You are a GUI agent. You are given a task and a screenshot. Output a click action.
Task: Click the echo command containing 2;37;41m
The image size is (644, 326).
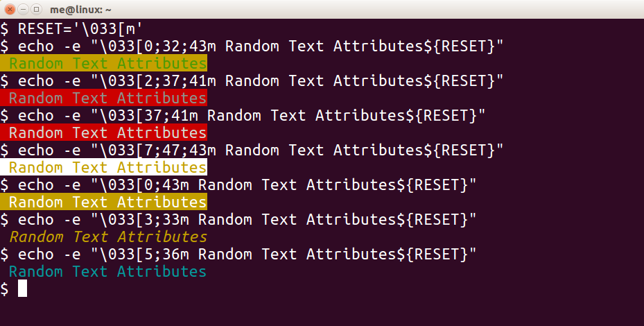click(252, 80)
